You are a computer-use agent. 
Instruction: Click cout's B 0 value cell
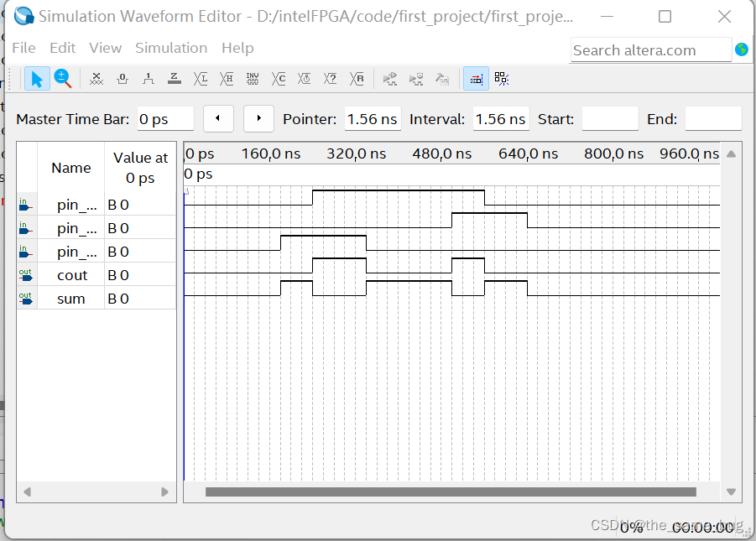click(x=140, y=275)
